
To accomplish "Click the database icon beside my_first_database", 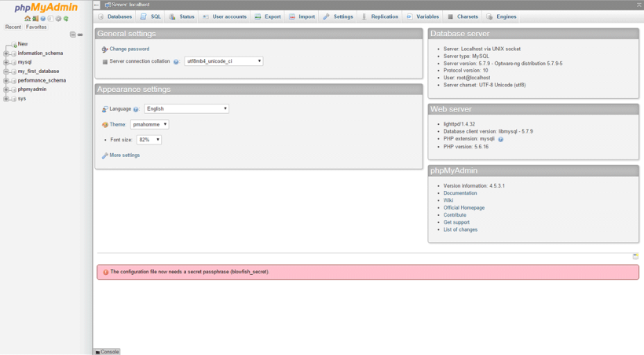I will coord(14,71).
